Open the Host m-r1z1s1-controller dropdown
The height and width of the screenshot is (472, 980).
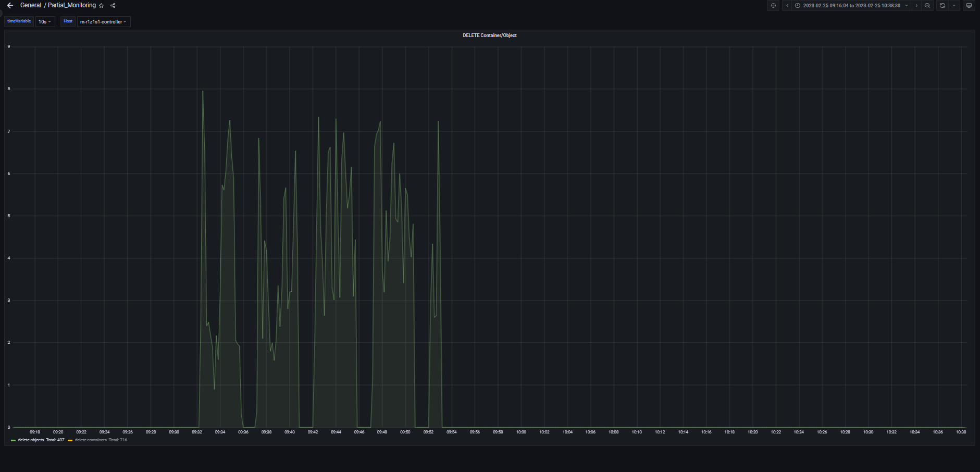103,22
